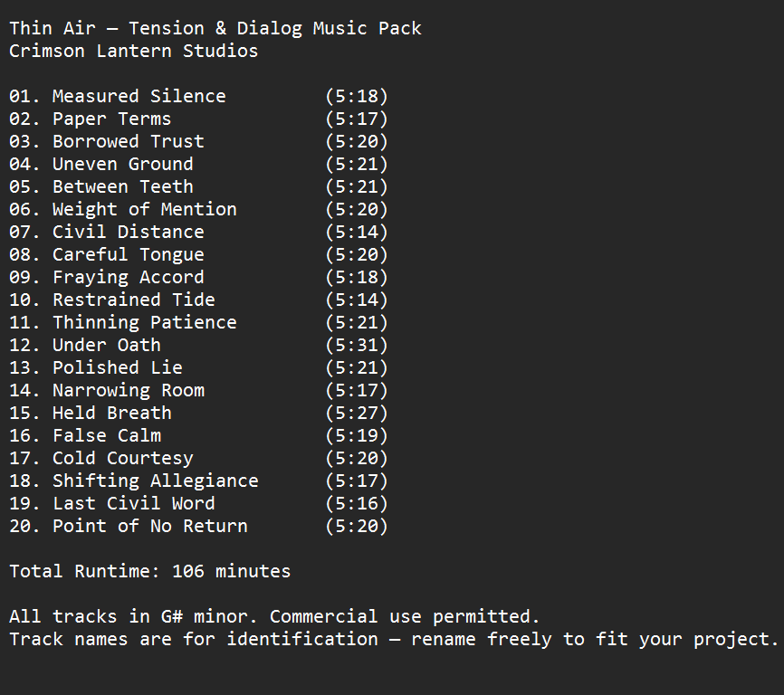Select track 10 'Restrained Tide'
The width and height of the screenshot is (784, 695).
(133, 300)
